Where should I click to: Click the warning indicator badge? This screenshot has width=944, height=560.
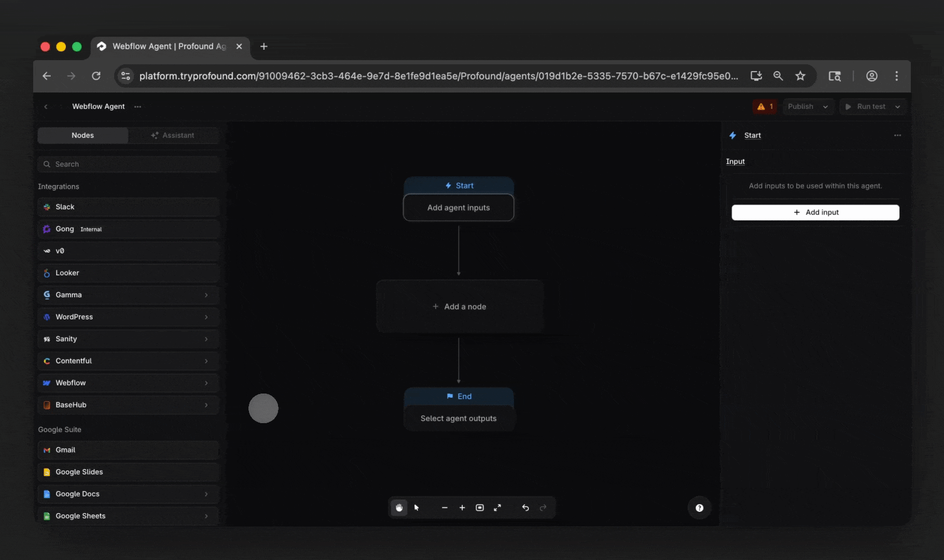765,106
